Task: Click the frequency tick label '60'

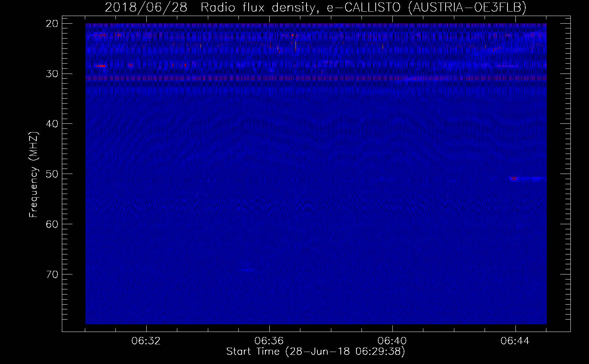Action: click(x=52, y=224)
